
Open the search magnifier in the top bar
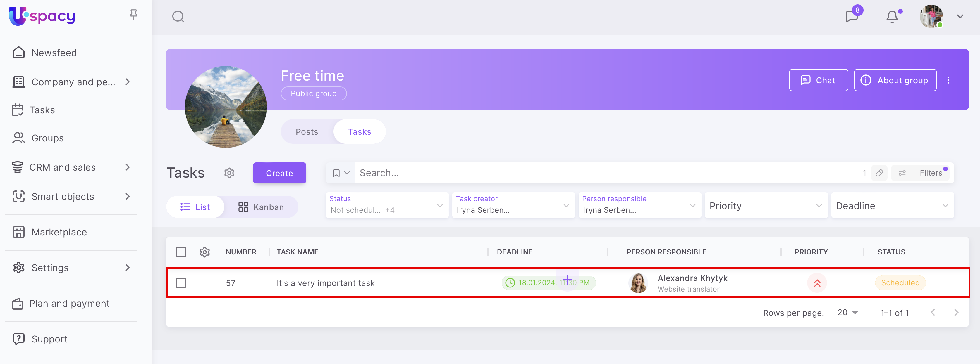point(178,17)
